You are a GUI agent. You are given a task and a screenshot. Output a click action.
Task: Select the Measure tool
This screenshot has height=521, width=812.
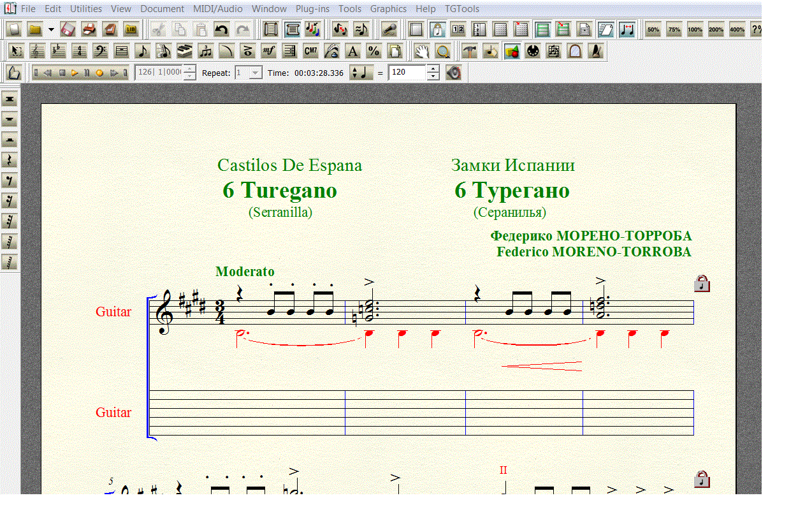[121, 51]
